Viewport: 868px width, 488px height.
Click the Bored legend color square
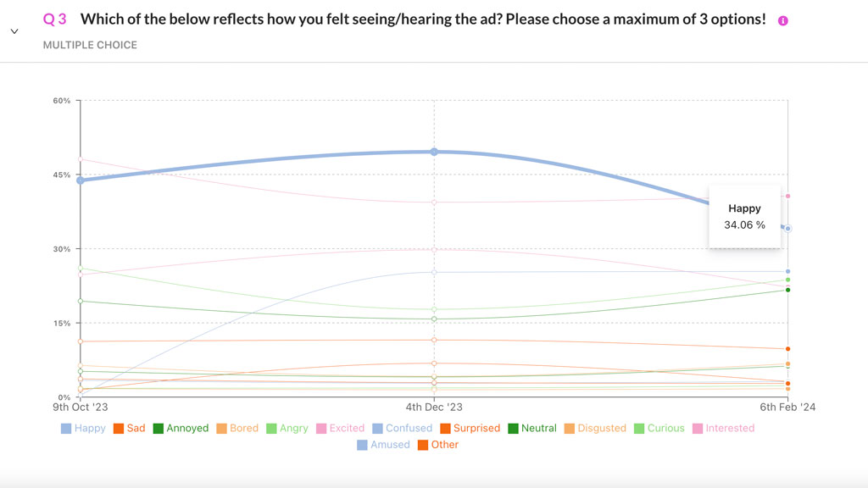(x=222, y=429)
